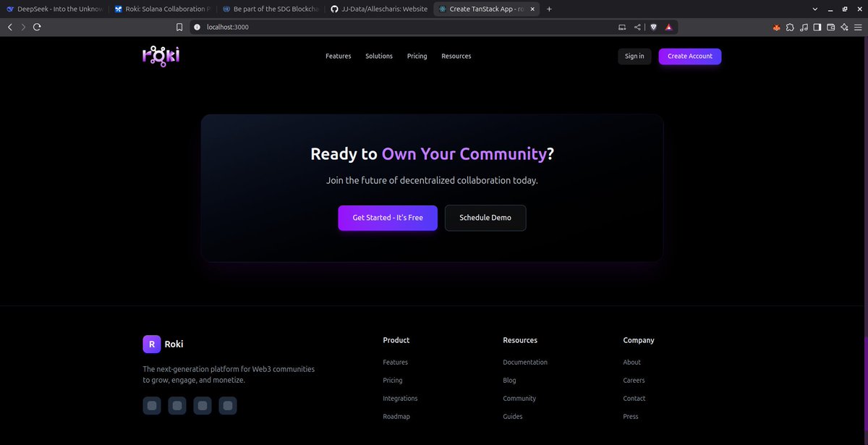Click the purple R logo in the footer
The height and width of the screenshot is (445, 868).
151,344
